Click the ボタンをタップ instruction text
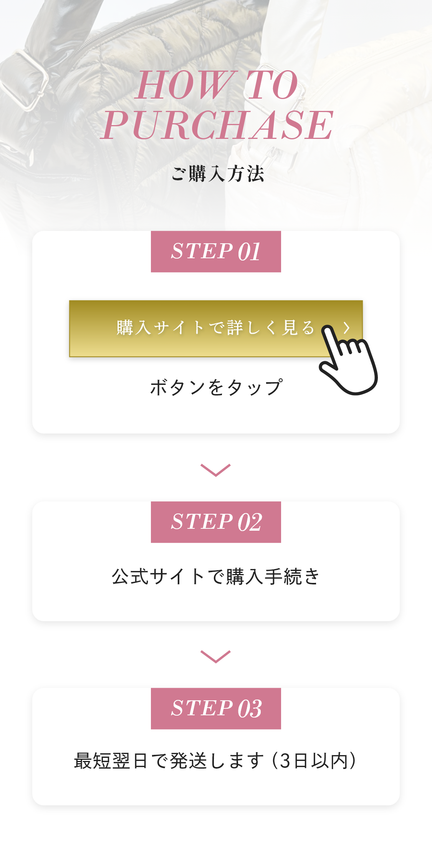 point(216,387)
